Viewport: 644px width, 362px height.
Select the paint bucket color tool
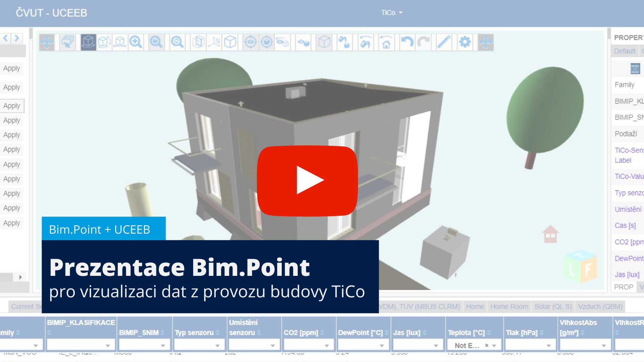click(344, 42)
